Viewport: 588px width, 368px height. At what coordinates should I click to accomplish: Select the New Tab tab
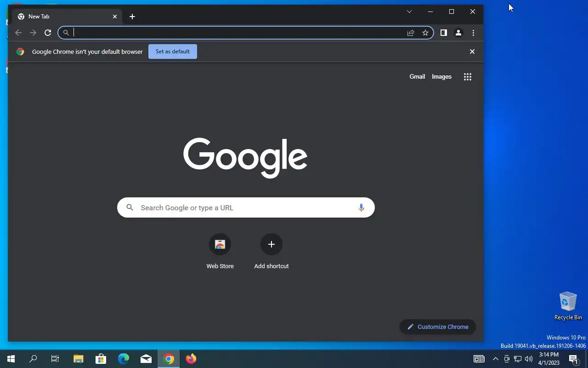(x=68, y=17)
